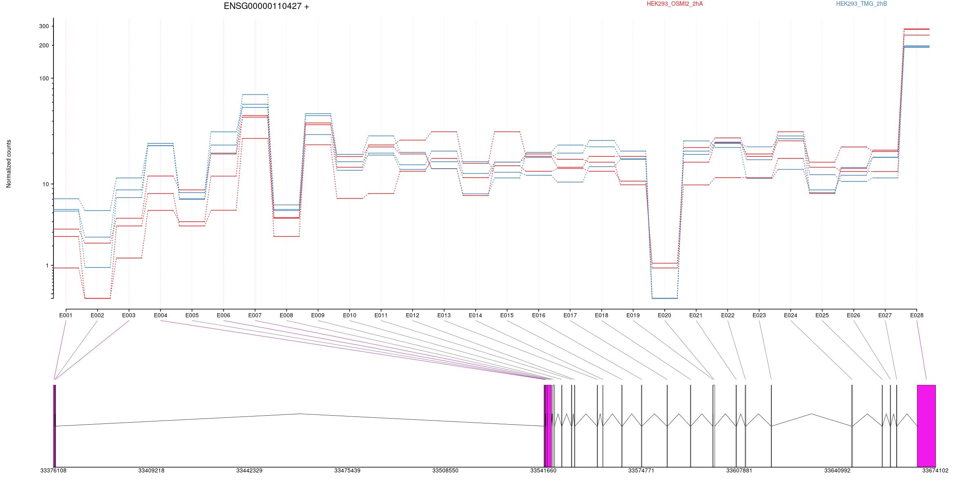Select exon label E007
980x490 pixels.
[x=255, y=315]
